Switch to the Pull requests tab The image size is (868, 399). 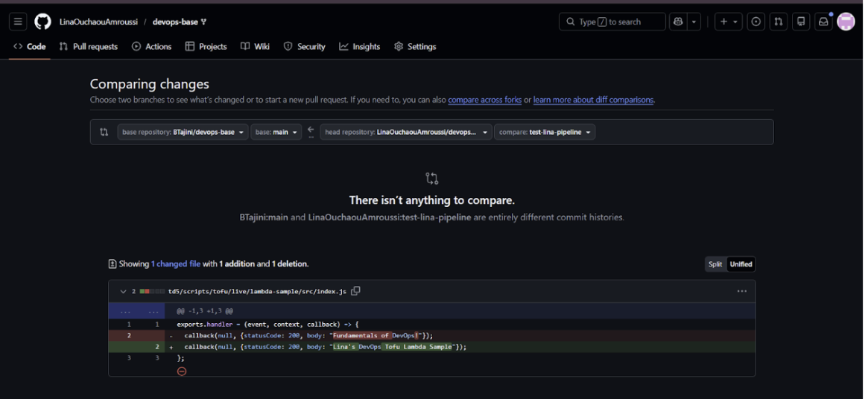point(89,46)
